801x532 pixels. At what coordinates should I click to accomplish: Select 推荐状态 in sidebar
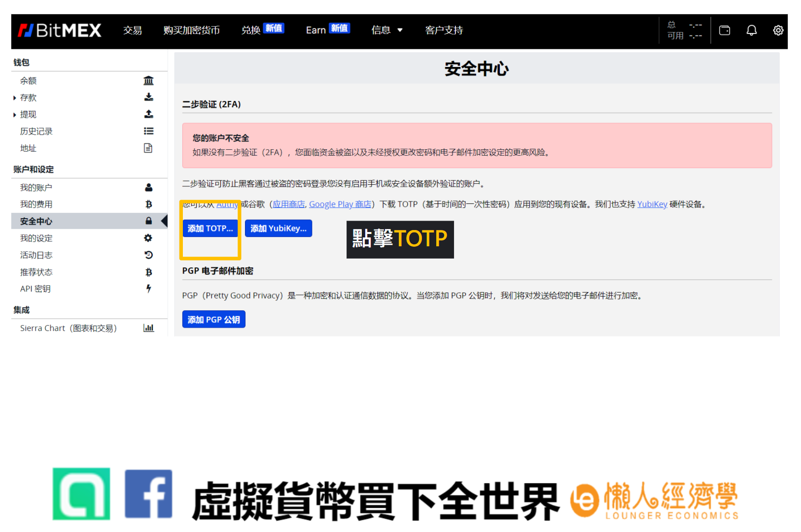(36, 272)
